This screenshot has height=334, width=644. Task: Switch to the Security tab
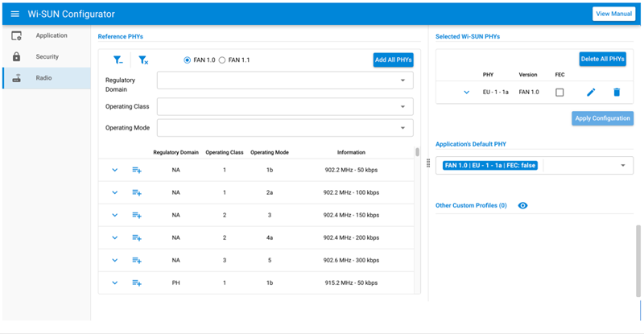[47, 57]
